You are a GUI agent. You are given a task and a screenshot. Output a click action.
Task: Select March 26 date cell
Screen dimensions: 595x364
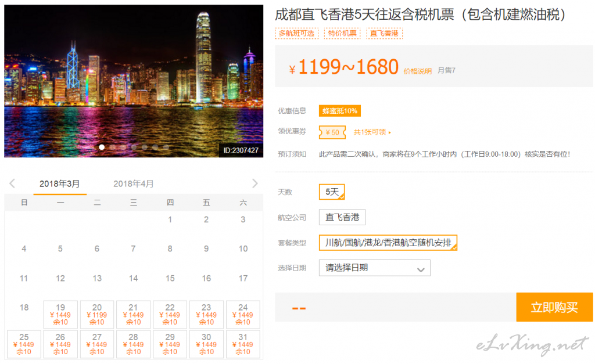pos(60,344)
